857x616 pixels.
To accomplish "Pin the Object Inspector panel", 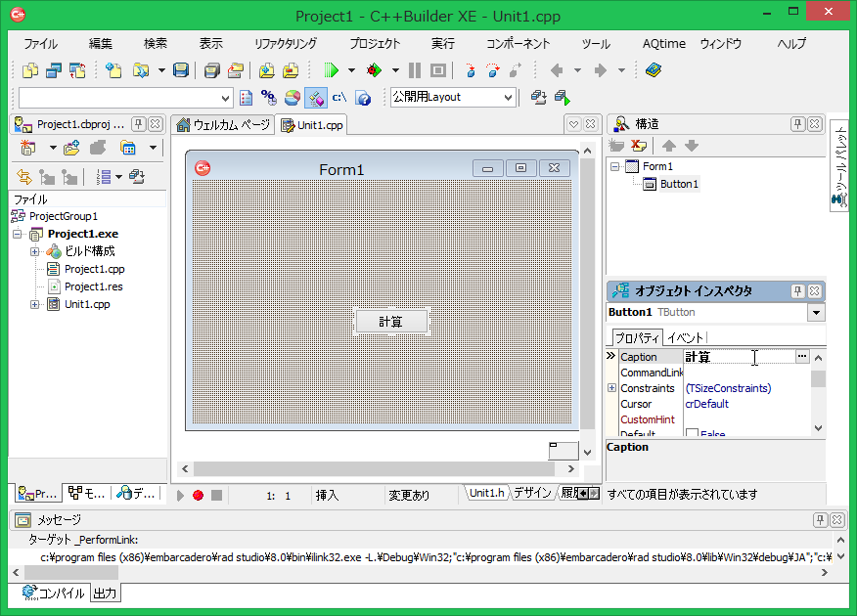I will click(797, 290).
